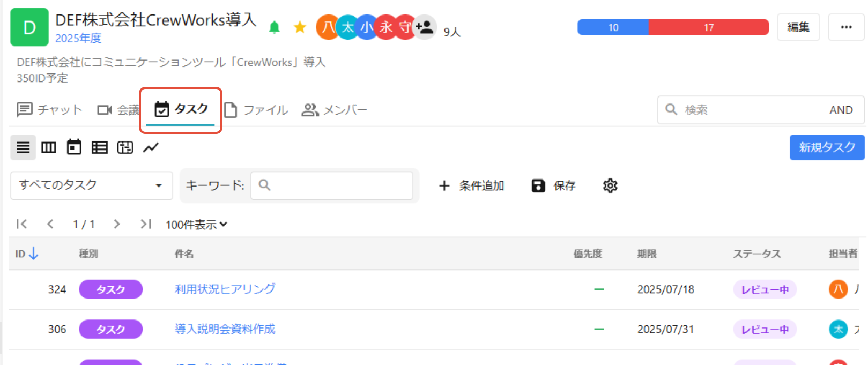Screen dimensions: 868x365
Task: Open the 100件表示 page size dropdown
Action: [196, 225]
